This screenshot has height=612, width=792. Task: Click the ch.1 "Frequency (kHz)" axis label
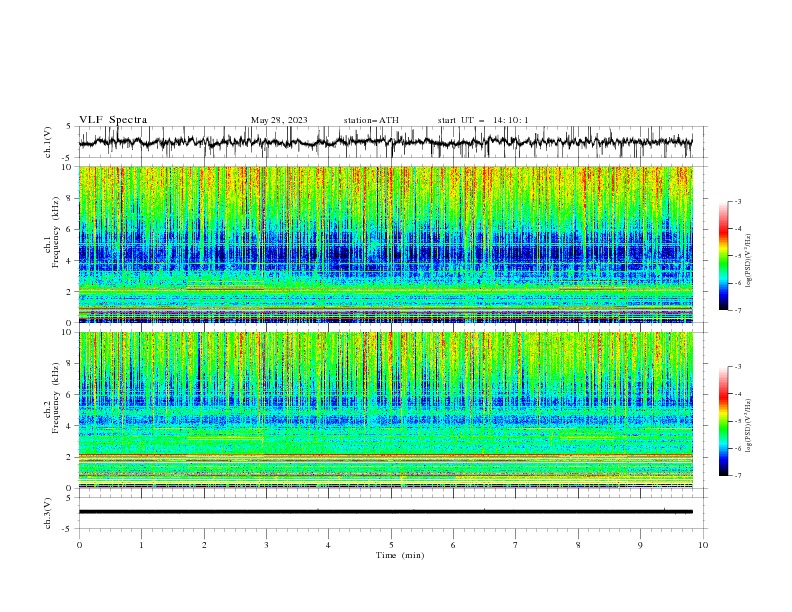tap(56, 232)
